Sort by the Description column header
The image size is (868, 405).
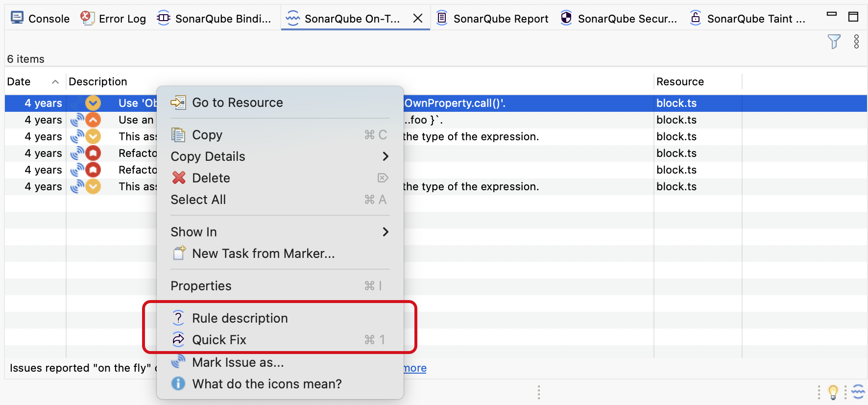(98, 81)
